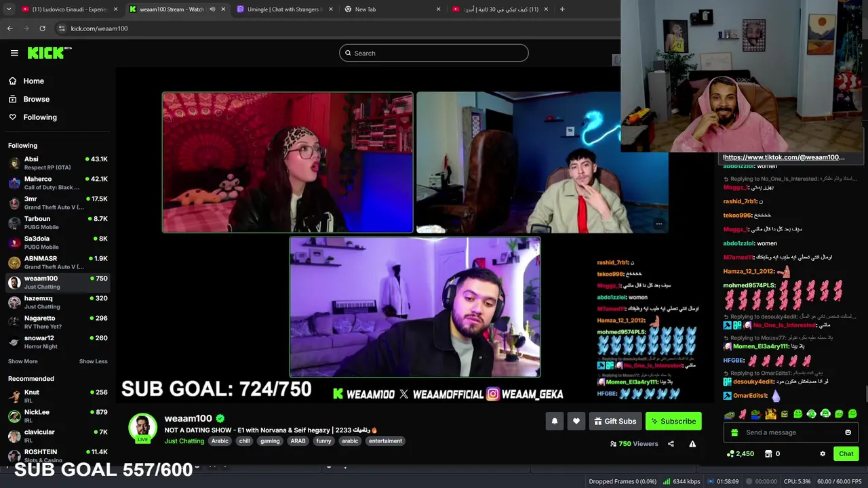Screen dimensions: 868x488
Task: Focus the Kick search field
Action: coord(433,53)
